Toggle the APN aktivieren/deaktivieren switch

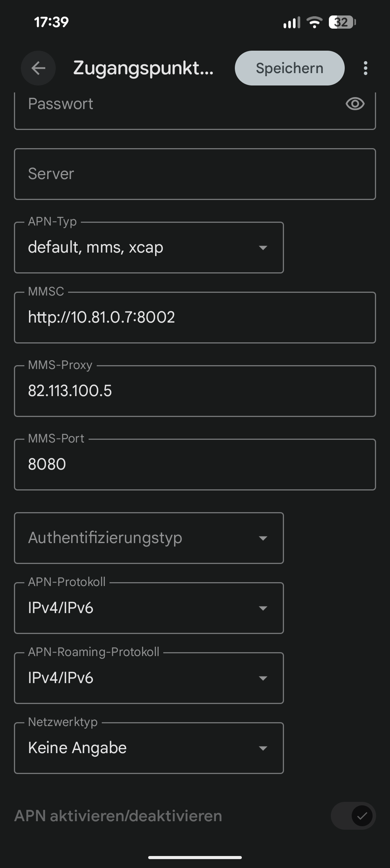353,816
